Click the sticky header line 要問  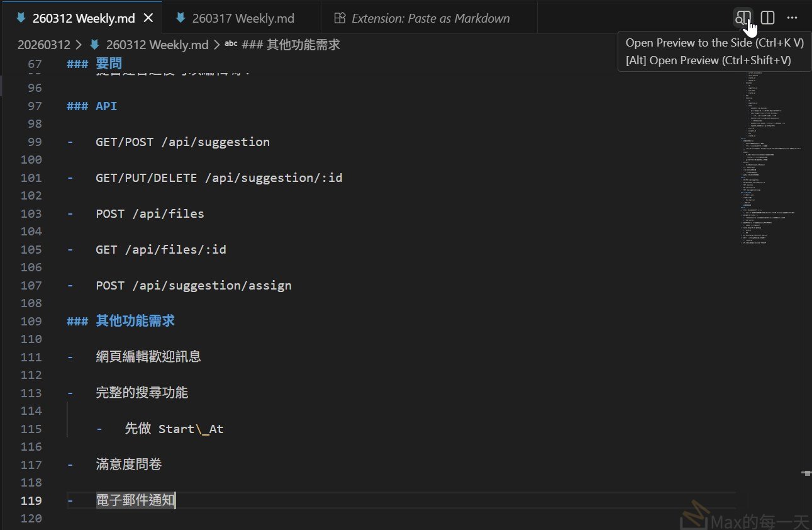[x=108, y=64]
